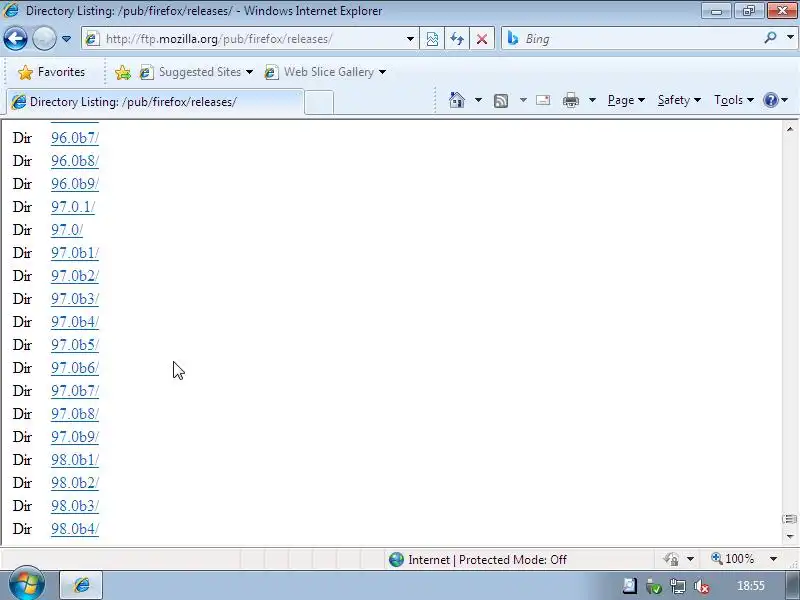Open a new blank tab
This screenshot has width=800, height=600.
(x=319, y=102)
